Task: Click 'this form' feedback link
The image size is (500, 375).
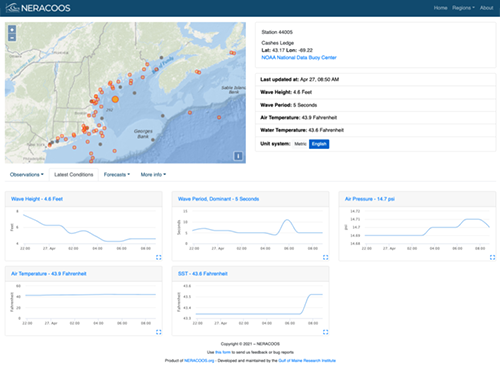Action: (x=223, y=352)
